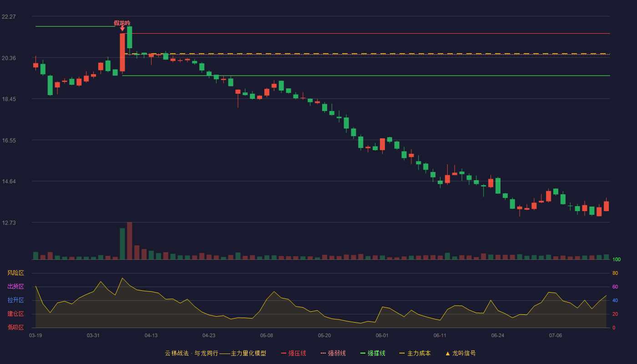Click the red down-arrow signal marker under 假龙吟
The width and height of the screenshot is (637, 364).
tap(122, 29)
